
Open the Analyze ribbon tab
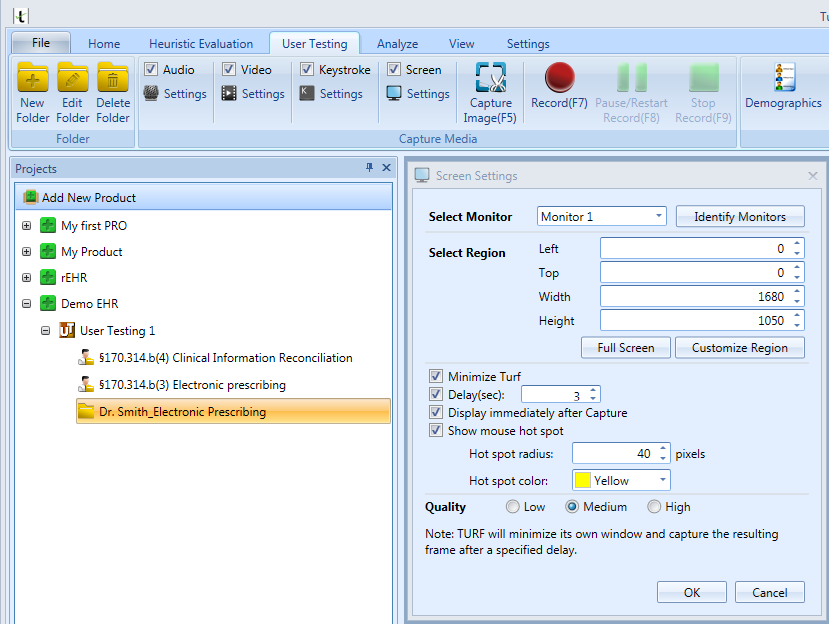397,44
